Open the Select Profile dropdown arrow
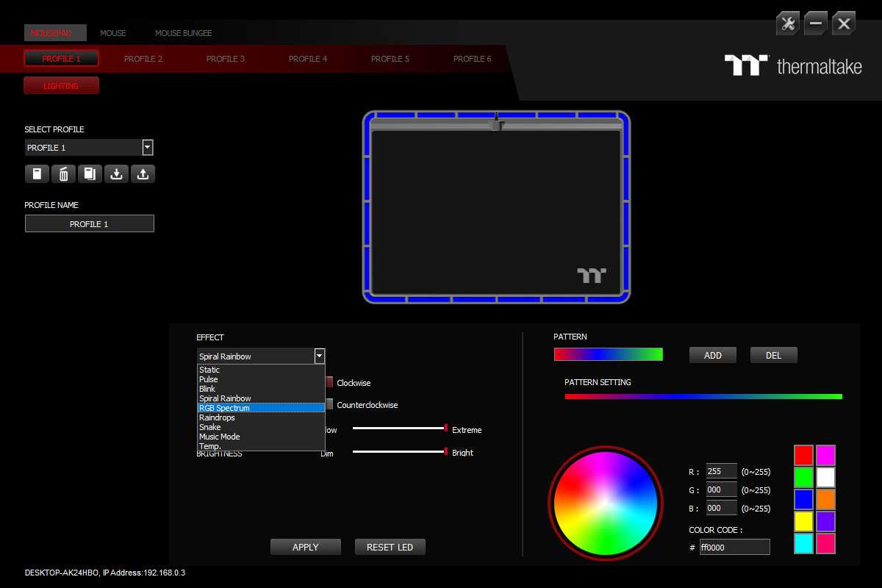Screen dimensions: 882x588 [148, 148]
